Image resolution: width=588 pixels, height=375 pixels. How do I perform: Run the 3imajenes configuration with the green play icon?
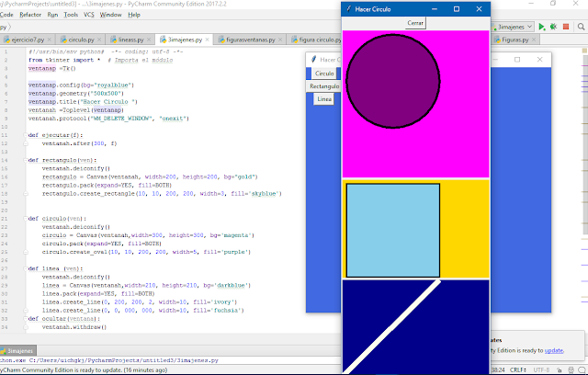(541, 27)
